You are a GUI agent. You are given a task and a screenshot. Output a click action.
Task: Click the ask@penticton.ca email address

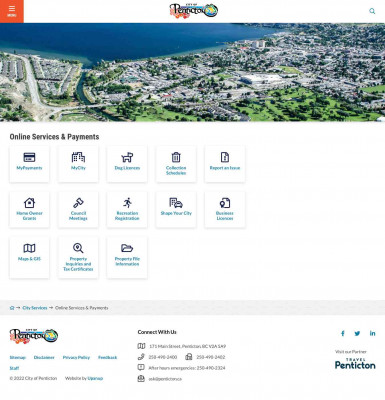point(165,379)
